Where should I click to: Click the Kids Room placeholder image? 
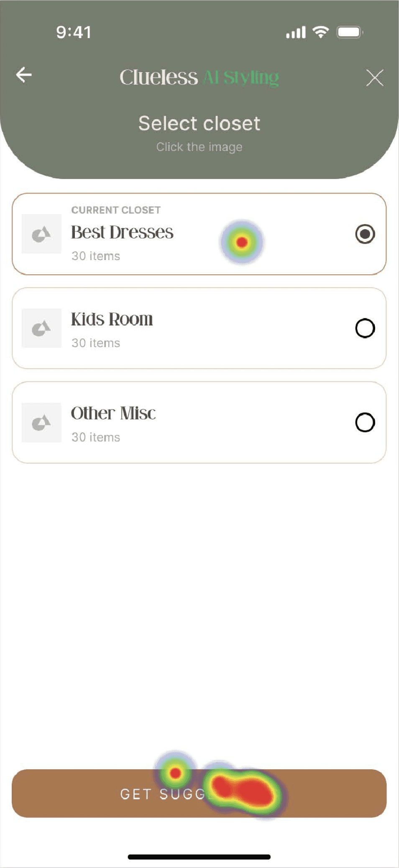(41, 328)
